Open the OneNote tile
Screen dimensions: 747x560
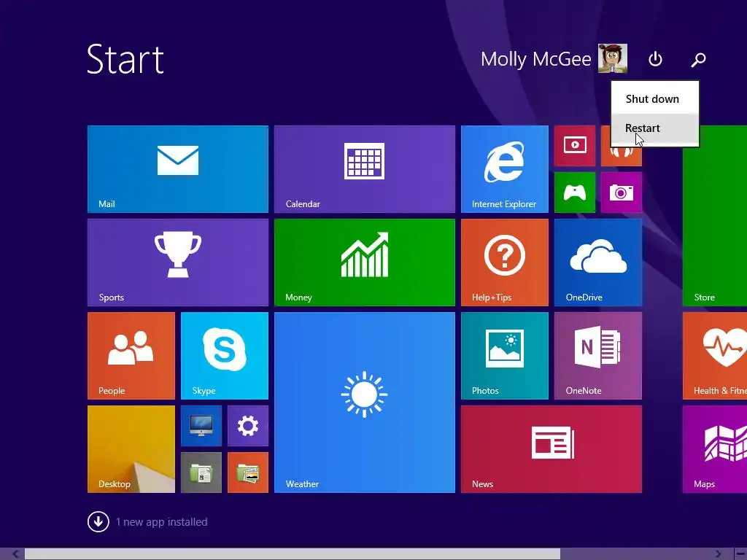pyautogui.click(x=598, y=356)
